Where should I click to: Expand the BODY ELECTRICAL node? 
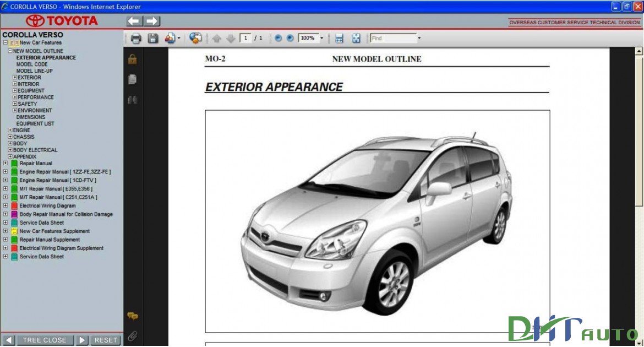10,150
